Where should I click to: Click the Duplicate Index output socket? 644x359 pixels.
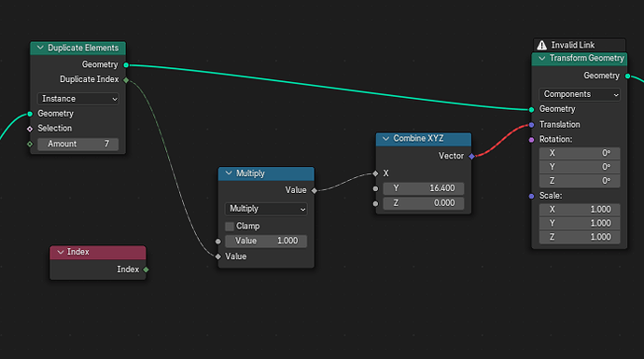126,80
